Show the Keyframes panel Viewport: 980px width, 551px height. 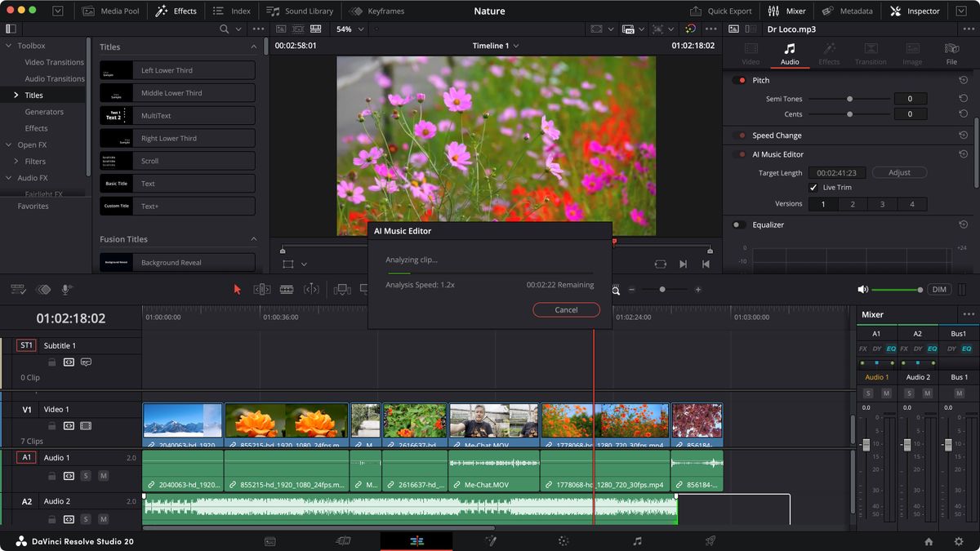[376, 11]
